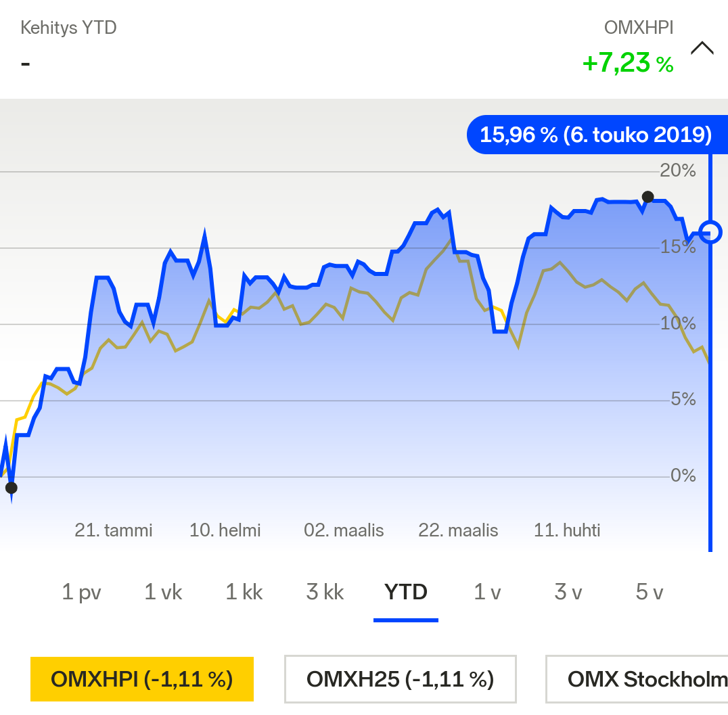Click the 15,96 % date tooltip label
The width and height of the screenshot is (728, 715).
[x=595, y=135]
